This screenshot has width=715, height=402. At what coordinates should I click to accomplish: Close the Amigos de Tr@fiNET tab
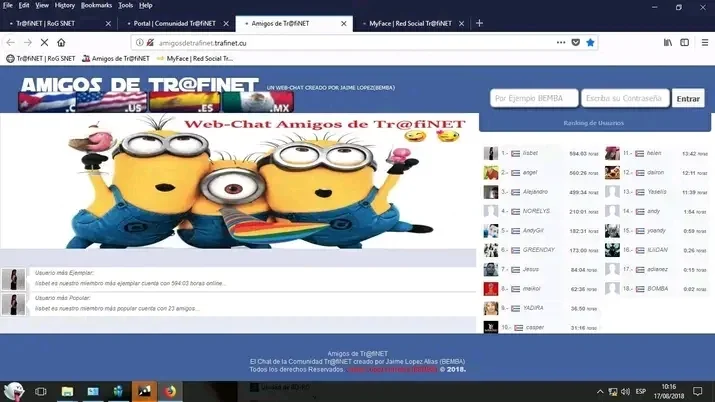pyautogui.click(x=344, y=23)
